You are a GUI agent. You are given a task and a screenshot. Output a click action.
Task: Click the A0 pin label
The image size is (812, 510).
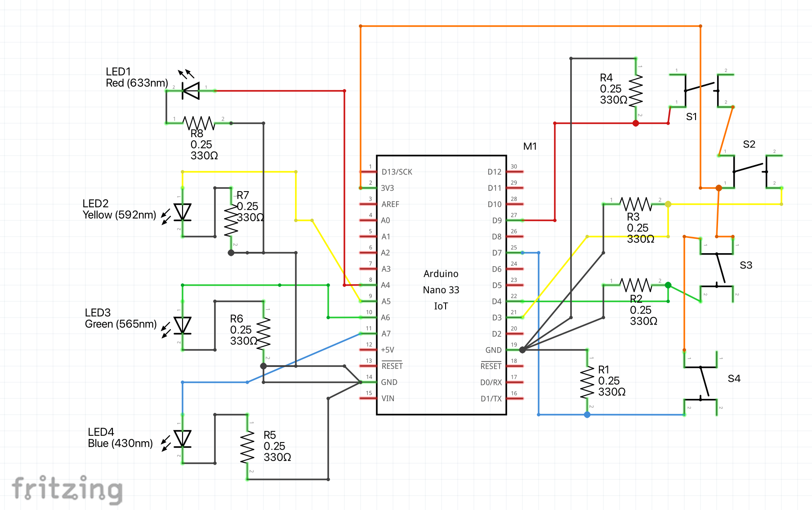click(385, 220)
